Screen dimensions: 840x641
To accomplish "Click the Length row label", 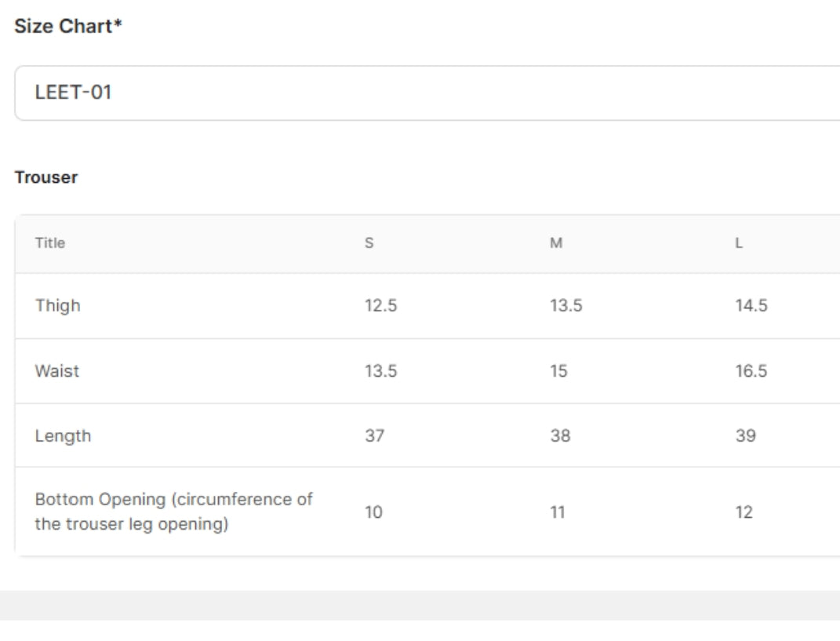I will click(x=63, y=435).
